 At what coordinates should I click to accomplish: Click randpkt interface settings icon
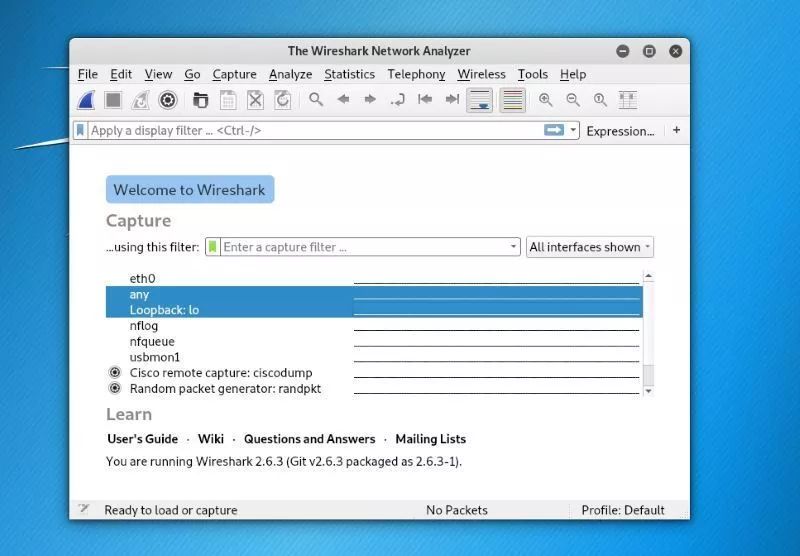coord(115,388)
